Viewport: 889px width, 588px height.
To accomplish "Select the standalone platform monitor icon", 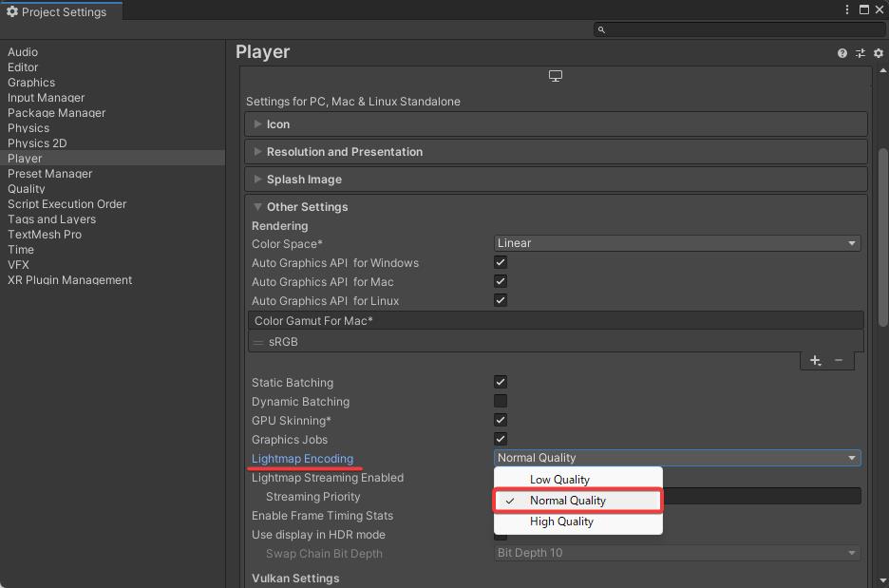I will tap(556, 76).
